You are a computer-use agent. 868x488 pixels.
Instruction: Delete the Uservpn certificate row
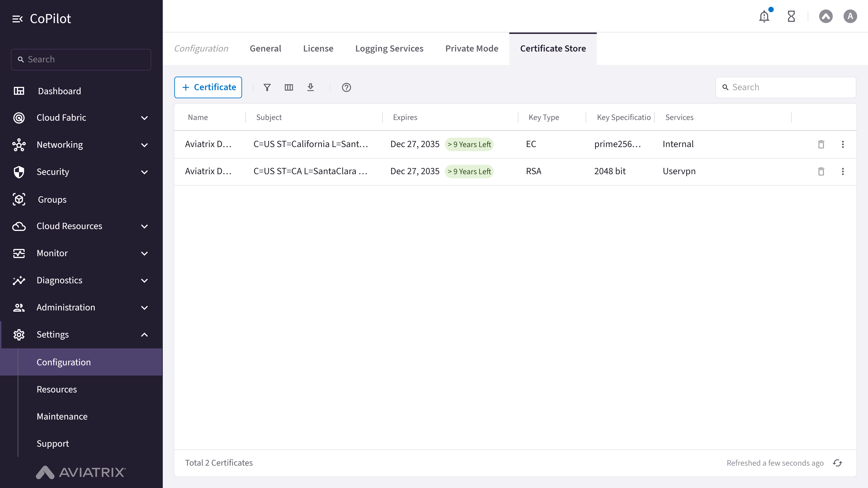(821, 171)
